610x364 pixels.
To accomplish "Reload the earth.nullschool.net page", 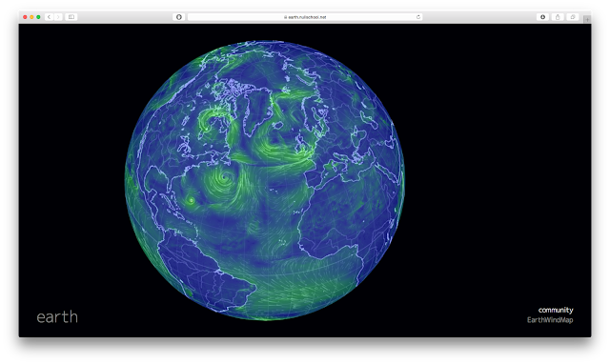I will (x=418, y=17).
